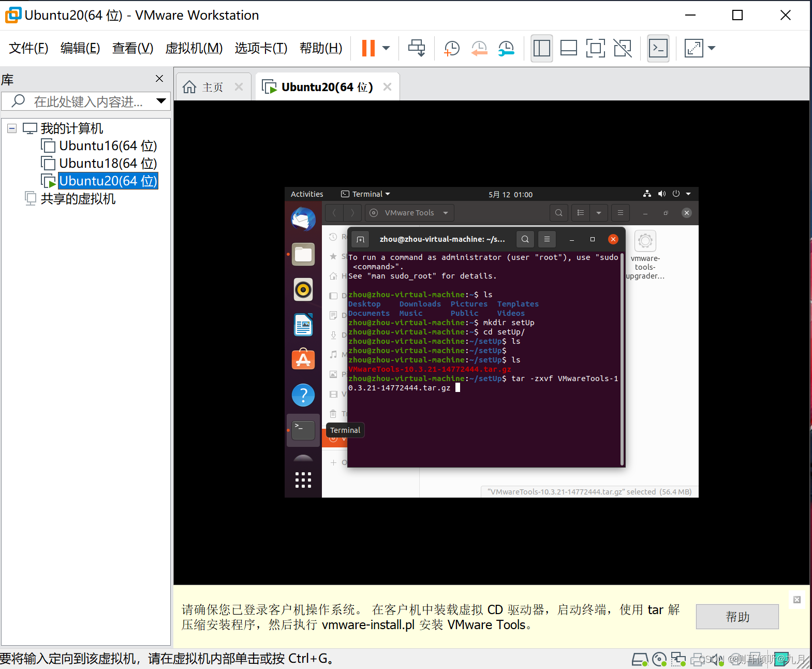The height and width of the screenshot is (669, 812).
Task: Toggle the library side panel view
Action: tap(542, 48)
